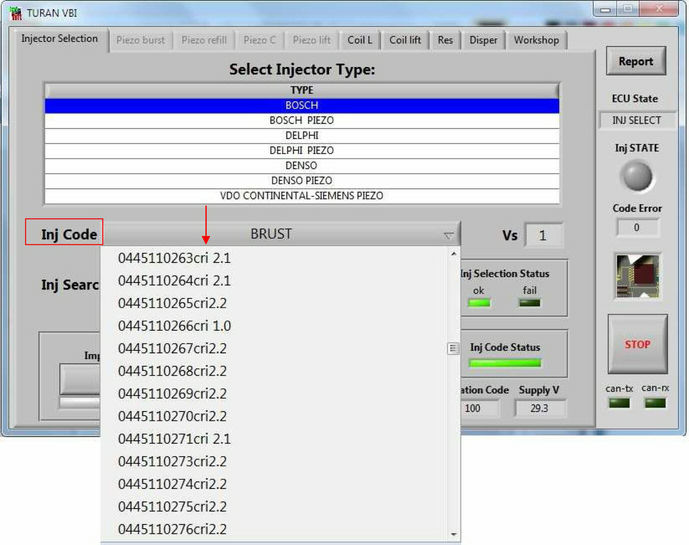
Task: Select DELPHI PIEZO injector type
Action: [x=301, y=150]
